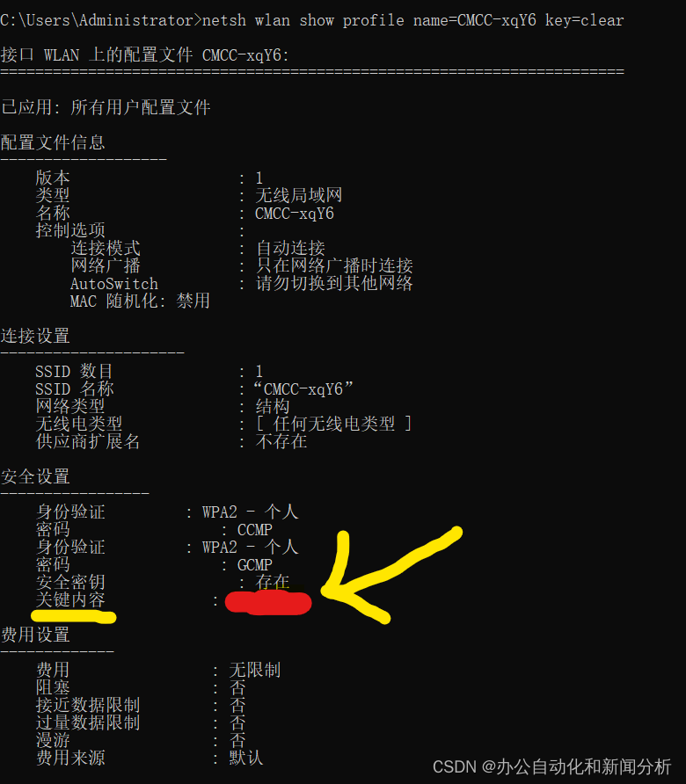Click the 安全密钥 label
686x784 pixels.
pyautogui.click(x=70, y=582)
